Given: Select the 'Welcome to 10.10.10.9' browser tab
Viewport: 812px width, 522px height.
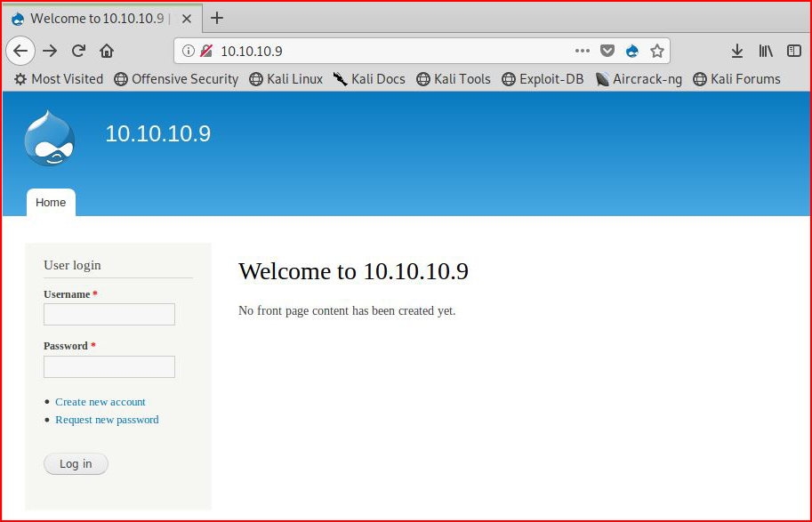Looking at the screenshot, I should click(102, 19).
